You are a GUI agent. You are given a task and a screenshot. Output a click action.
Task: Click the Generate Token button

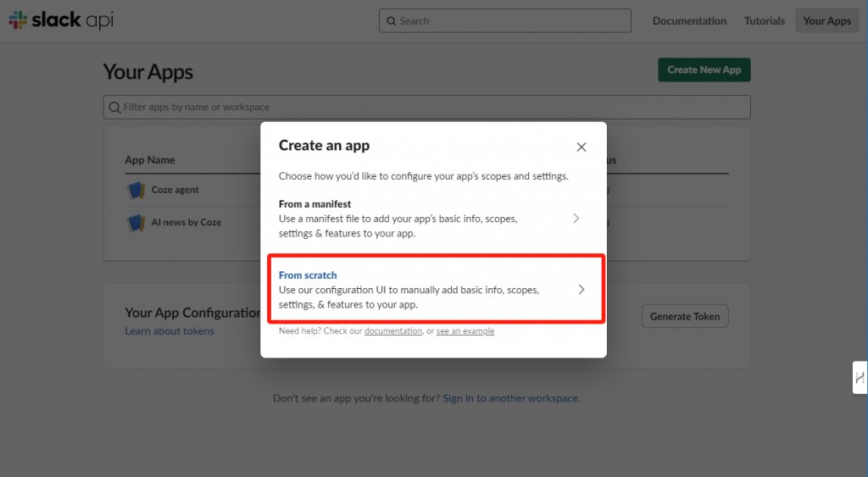point(685,316)
